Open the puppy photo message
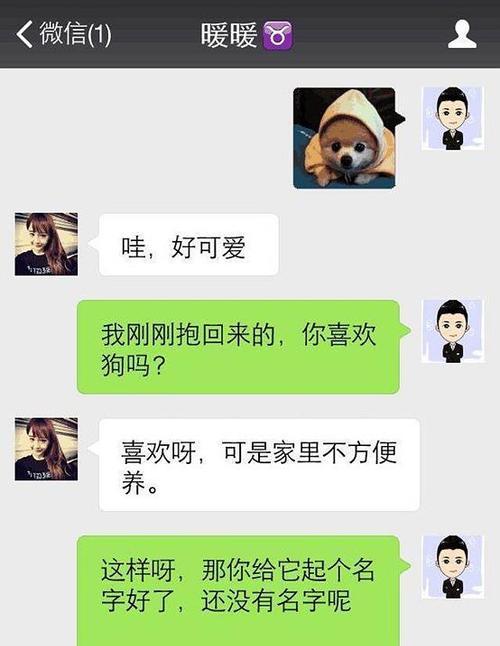Viewport: 500px width, 646px height. 344,138
